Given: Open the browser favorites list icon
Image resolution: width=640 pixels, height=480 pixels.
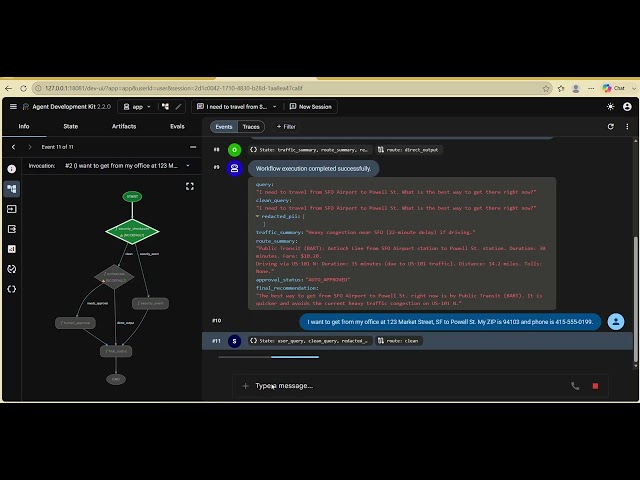Looking at the screenshot, I should pos(561,89).
